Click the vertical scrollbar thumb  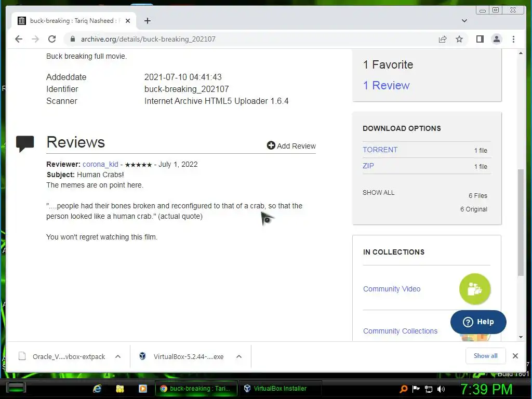pyautogui.click(x=521, y=222)
